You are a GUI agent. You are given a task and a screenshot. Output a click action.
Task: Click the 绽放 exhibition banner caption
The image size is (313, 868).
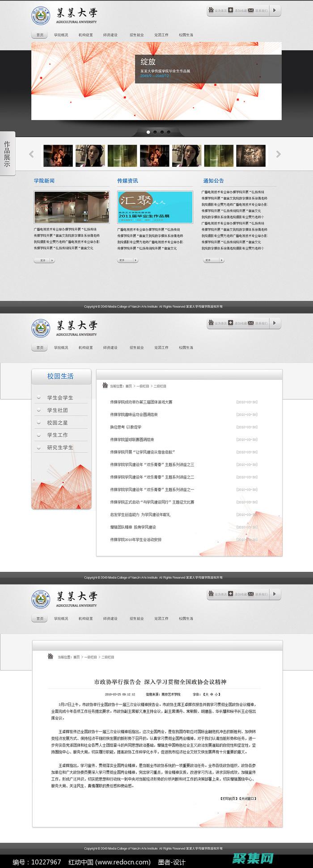coord(208,69)
